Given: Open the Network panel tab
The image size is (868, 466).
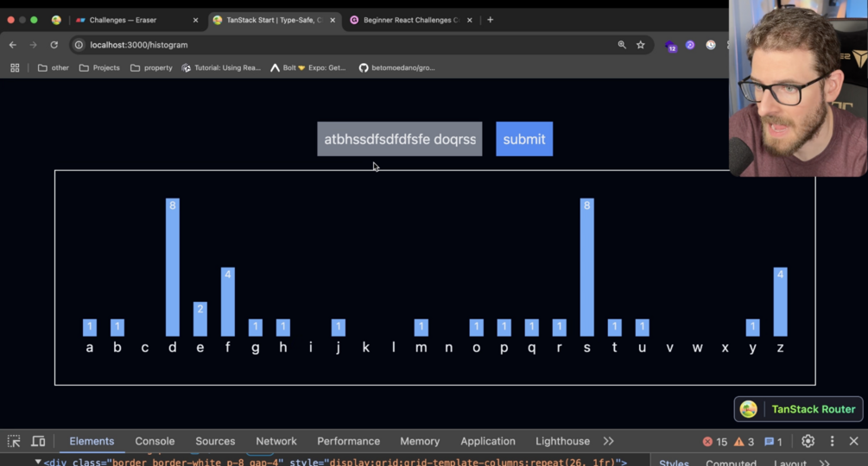Looking at the screenshot, I should click(276, 441).
